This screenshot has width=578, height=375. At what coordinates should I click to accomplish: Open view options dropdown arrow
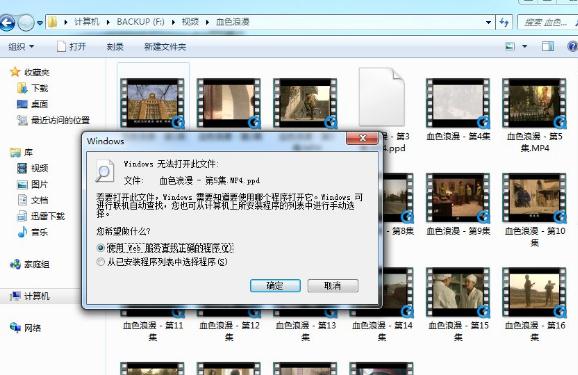click(525, 46)
